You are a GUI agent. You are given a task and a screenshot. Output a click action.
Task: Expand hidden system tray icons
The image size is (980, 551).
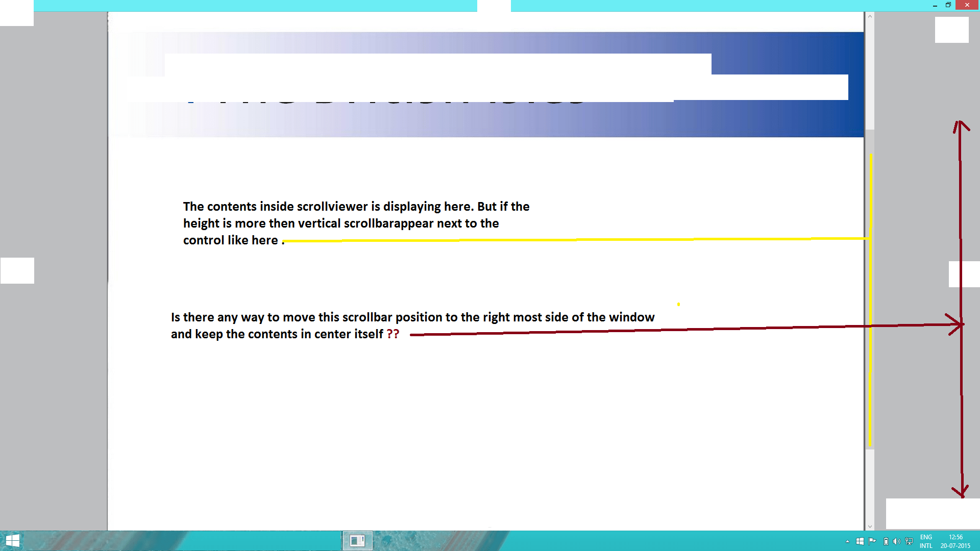tap(848, 541)
